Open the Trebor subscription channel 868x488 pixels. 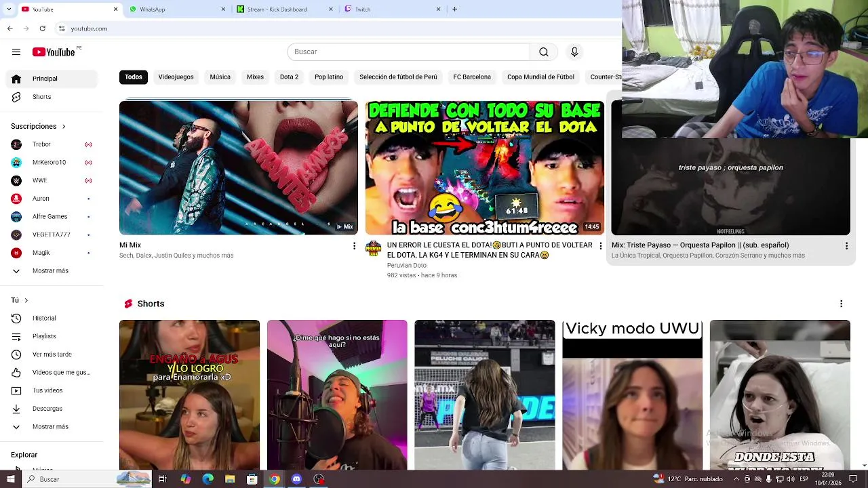53,144
